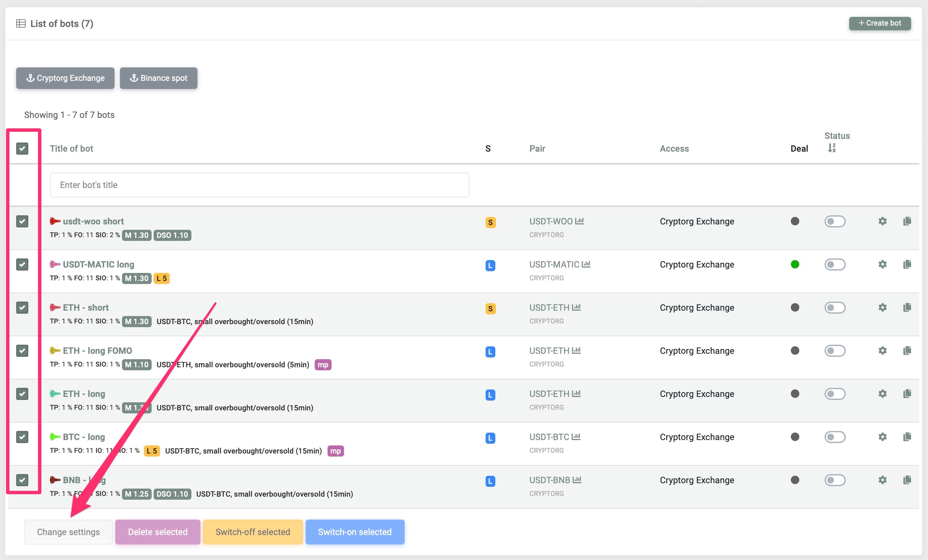This screenshot has height=560, width=928.
Task: Uncheck the ETH - long FOMO checkbox
Action: click(22, 351)
